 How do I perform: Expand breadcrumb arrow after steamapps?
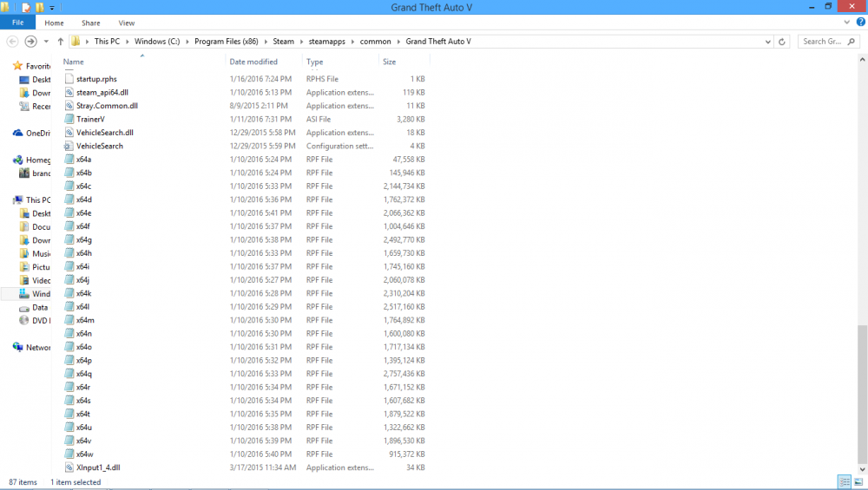(352, 42)
